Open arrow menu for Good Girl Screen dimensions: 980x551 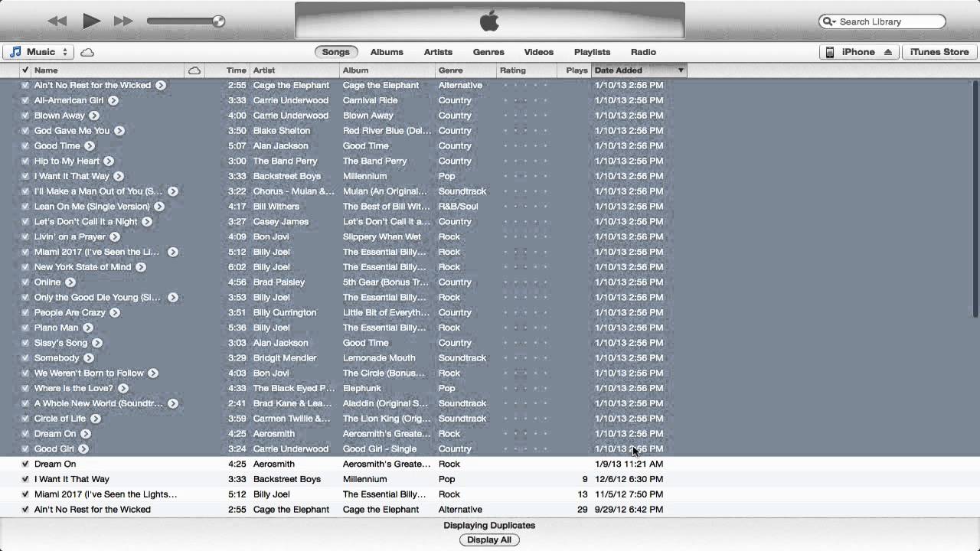point(83,449)
